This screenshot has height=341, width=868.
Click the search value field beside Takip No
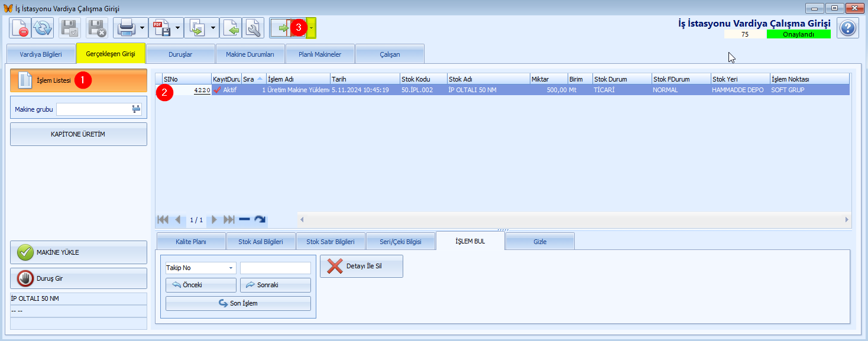click(x=276, y=268)
